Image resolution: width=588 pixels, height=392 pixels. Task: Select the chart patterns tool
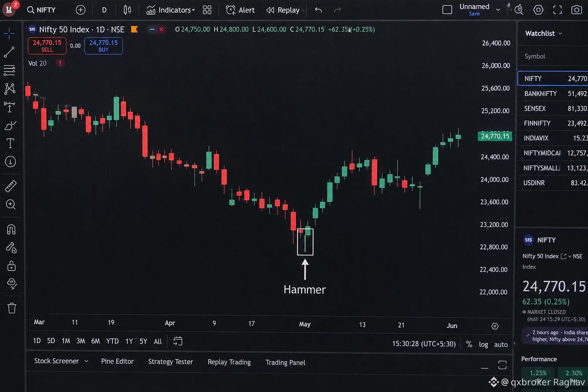pyautogui.click(x=10, y=88)
